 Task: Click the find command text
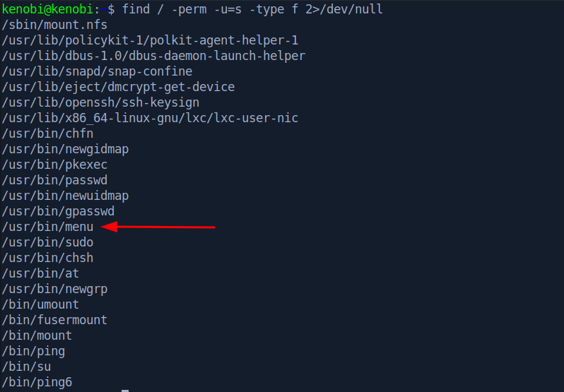click(252, 9)
